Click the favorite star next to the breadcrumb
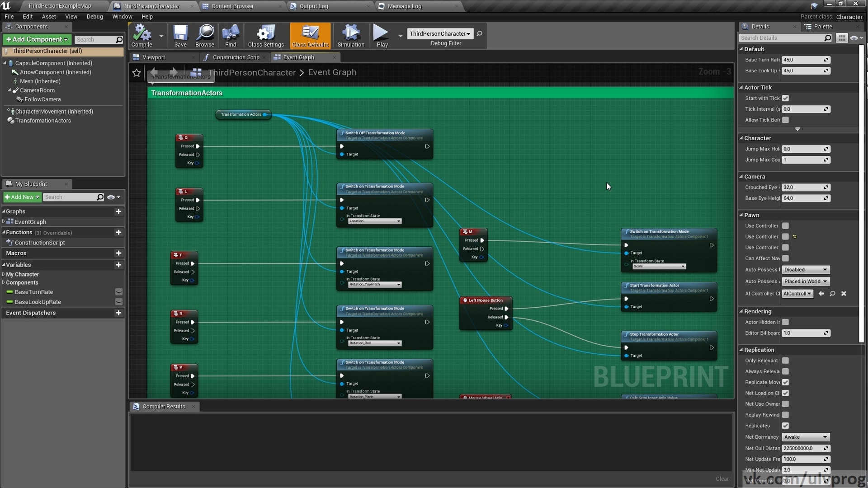Viewport: 868px width, 488px height. point(137,73)
